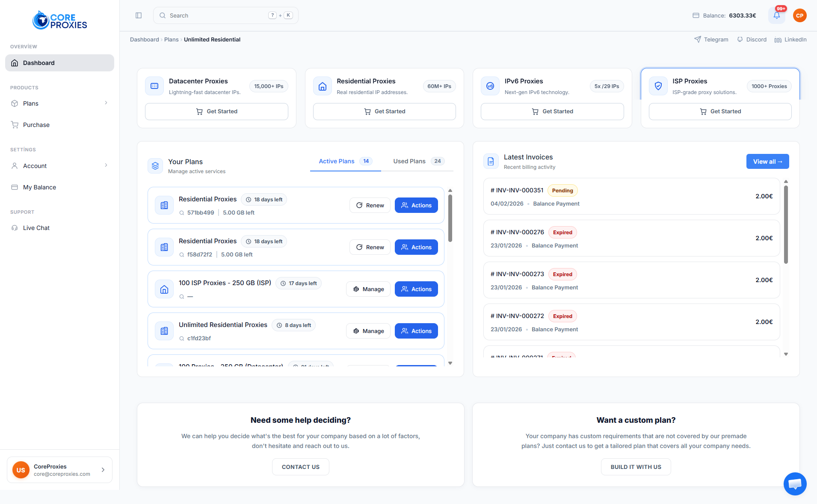Expand the Plans sidebar item

click(x=106, y=103)
